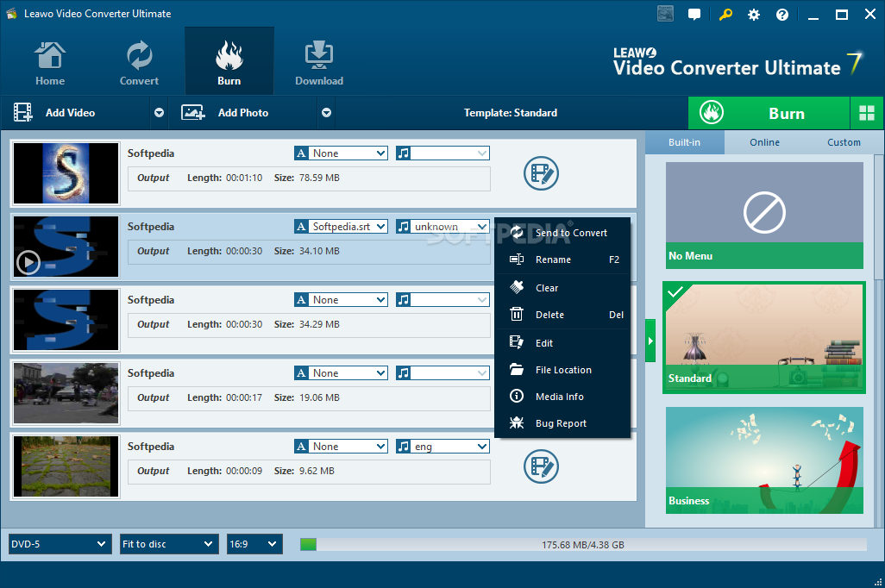Open subtitle dropdown for 34.29 MB video
The width and height of the screenshot is (885, 588).
[x=341, y=300]
